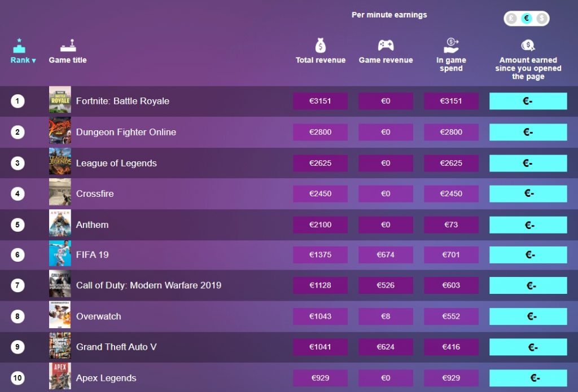Sort by Game revenue header
The width and height of the screenshot is (578, 392).
point(386,60)
